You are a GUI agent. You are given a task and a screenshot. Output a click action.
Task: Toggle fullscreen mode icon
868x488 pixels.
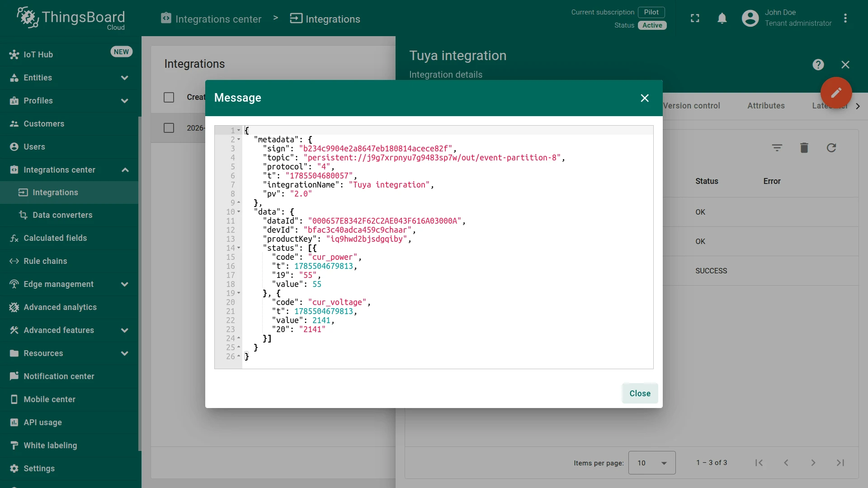coord(695,18)
